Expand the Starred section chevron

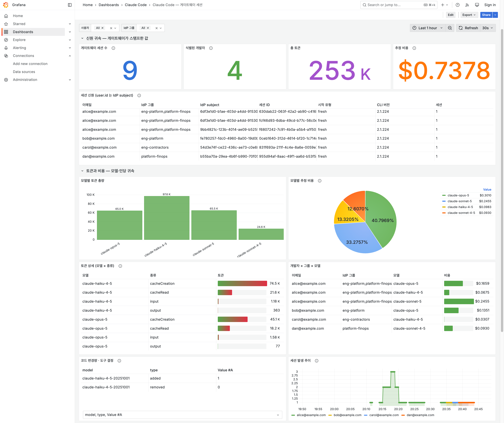(x=70, y=24)
